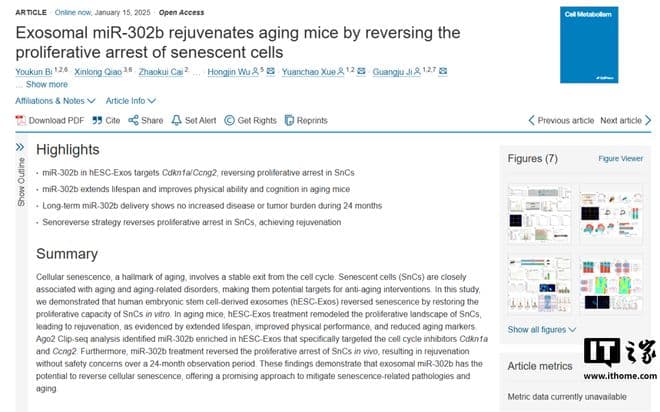Collapse the Show Outline side panel
Screen dimensions: 660x412
[x=20, y=146]
